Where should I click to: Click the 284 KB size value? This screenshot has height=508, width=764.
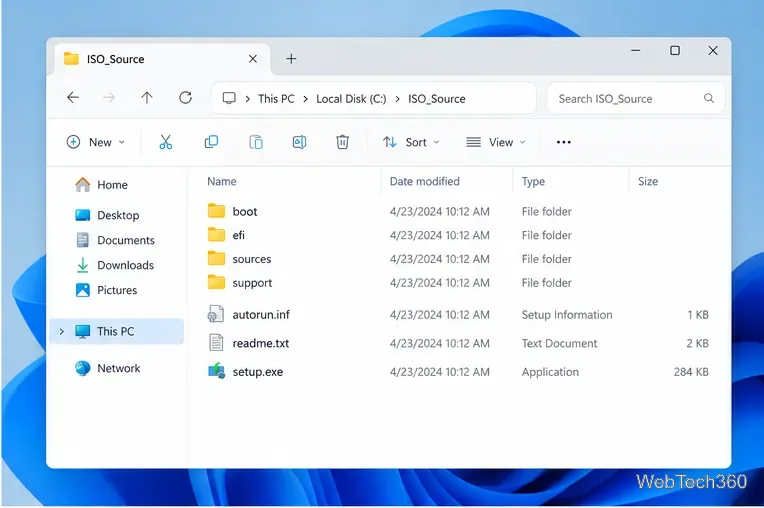(x=691, y=372)
